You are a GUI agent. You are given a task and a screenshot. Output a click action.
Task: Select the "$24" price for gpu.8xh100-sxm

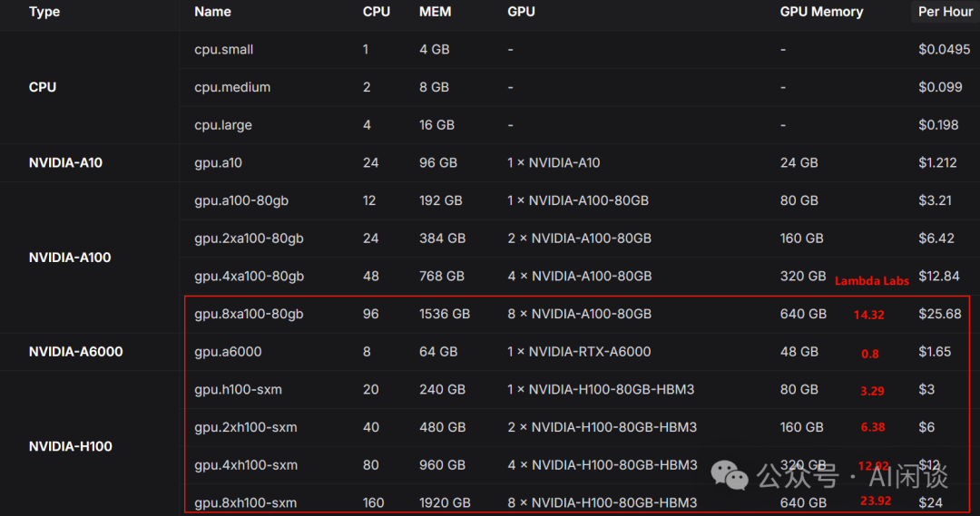point(930,503)
